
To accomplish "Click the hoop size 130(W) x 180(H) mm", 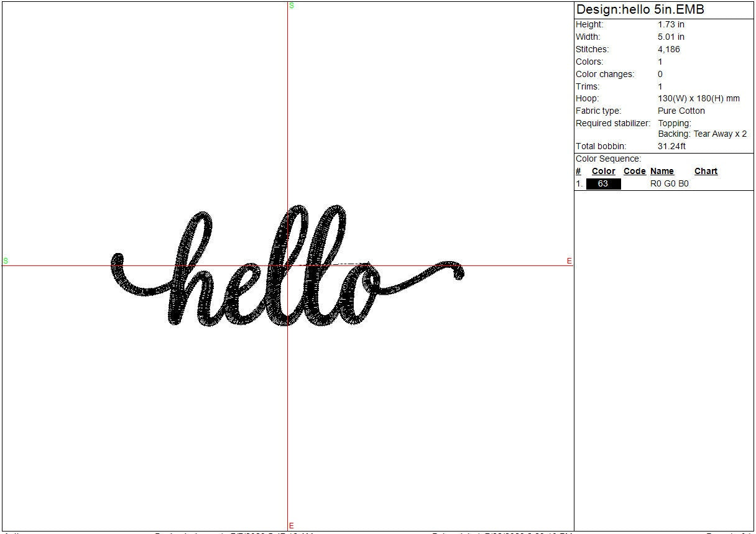I will 699,99.
